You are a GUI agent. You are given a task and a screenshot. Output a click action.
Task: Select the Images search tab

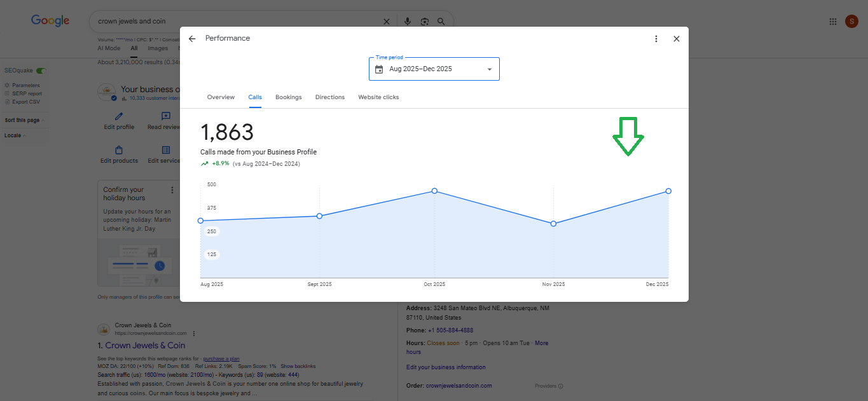click(x=158, y=48)
